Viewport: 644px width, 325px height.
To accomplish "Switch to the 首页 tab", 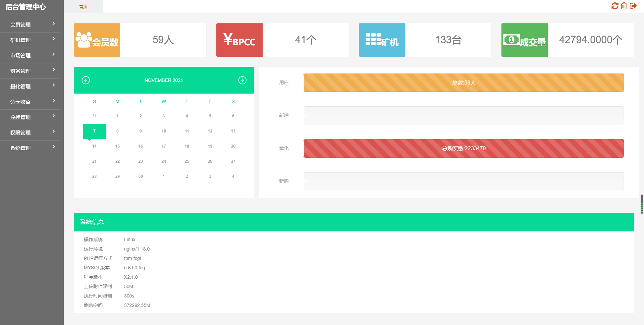I will click(83, 7).
